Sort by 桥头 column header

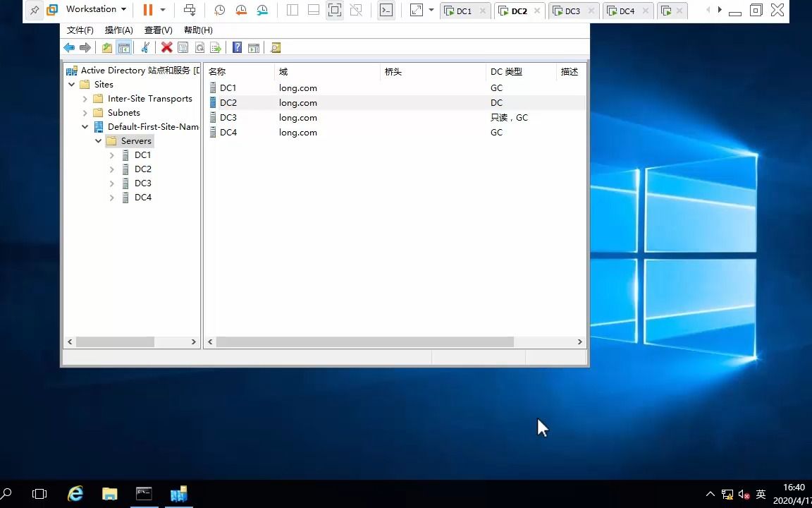(433, 72)
